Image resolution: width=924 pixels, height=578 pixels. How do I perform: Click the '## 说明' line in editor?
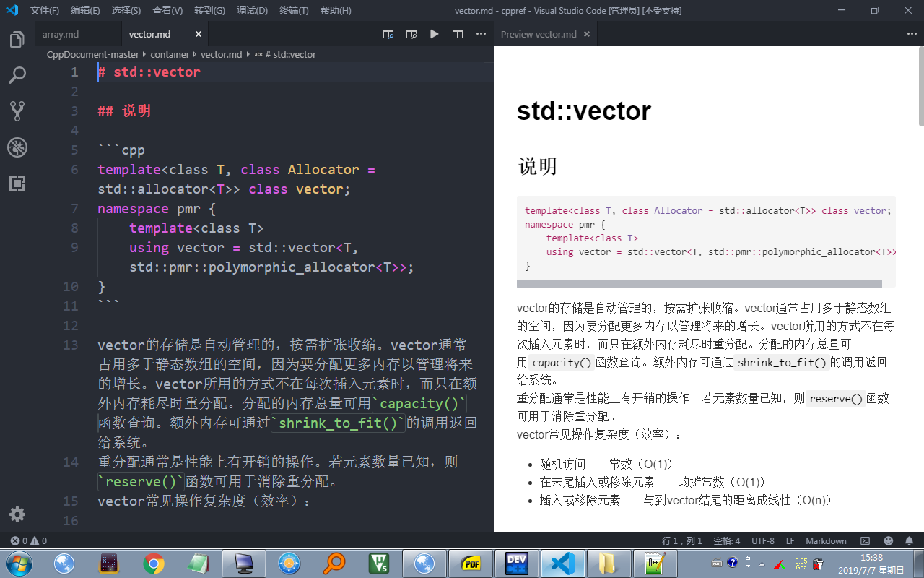click(124, 111)
